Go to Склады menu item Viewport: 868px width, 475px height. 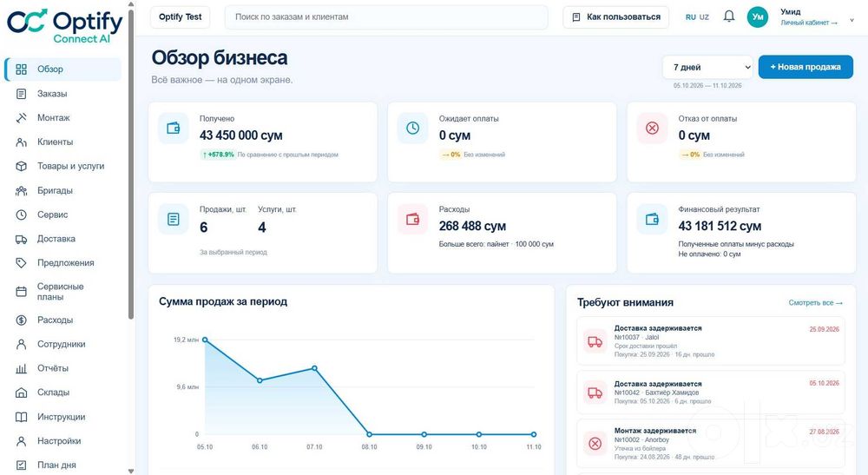click(x=63, y=393)
